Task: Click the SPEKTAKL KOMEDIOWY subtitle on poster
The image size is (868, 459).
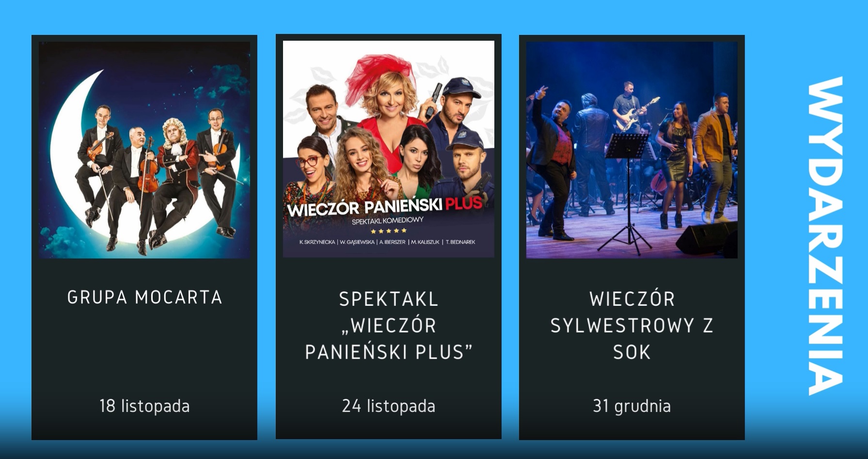Action: tap(388, 221)
